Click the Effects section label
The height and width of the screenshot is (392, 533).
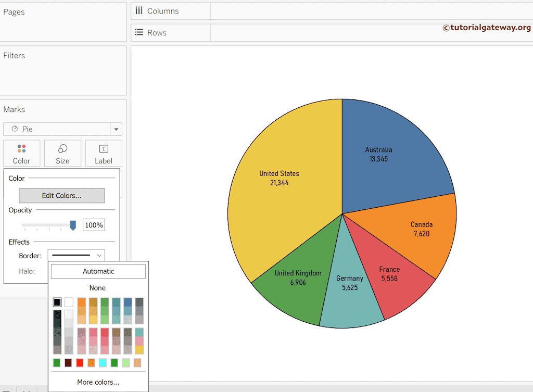coord(19,242)
